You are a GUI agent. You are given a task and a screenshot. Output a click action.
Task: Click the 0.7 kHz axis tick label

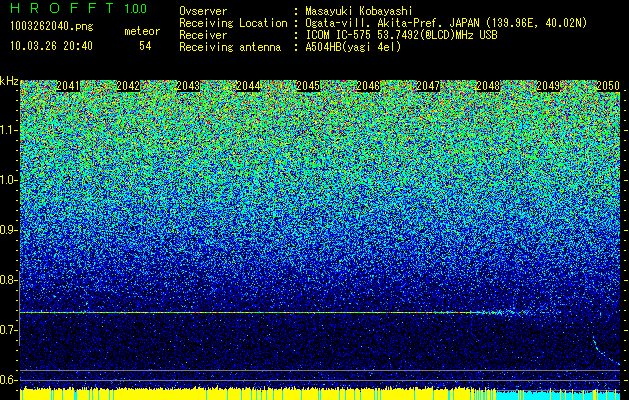pos(9,330)
